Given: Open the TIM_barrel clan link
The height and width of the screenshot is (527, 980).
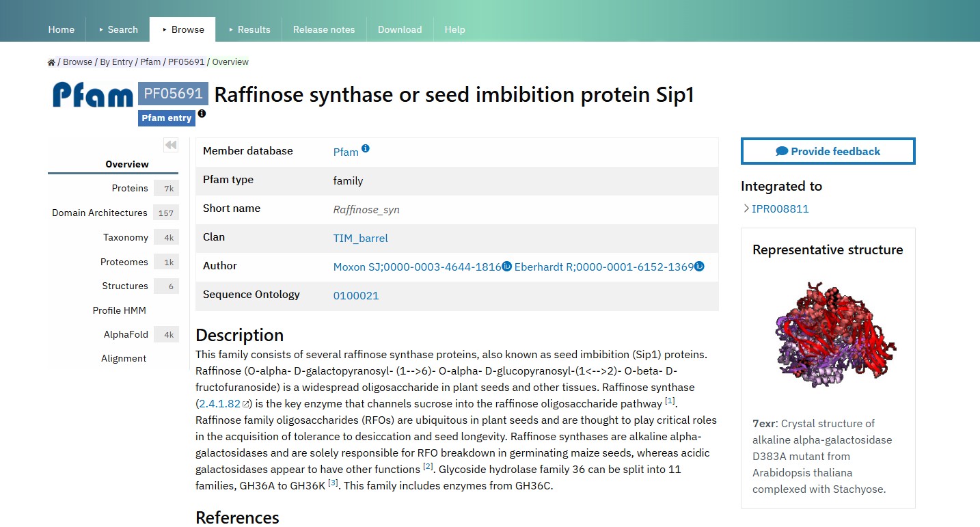Looking at the screenshot, I should coord(360,239).
